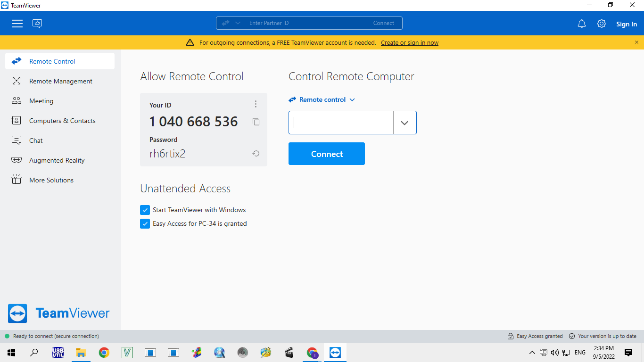Click the ENG language indicator

[x=580, y=353]
